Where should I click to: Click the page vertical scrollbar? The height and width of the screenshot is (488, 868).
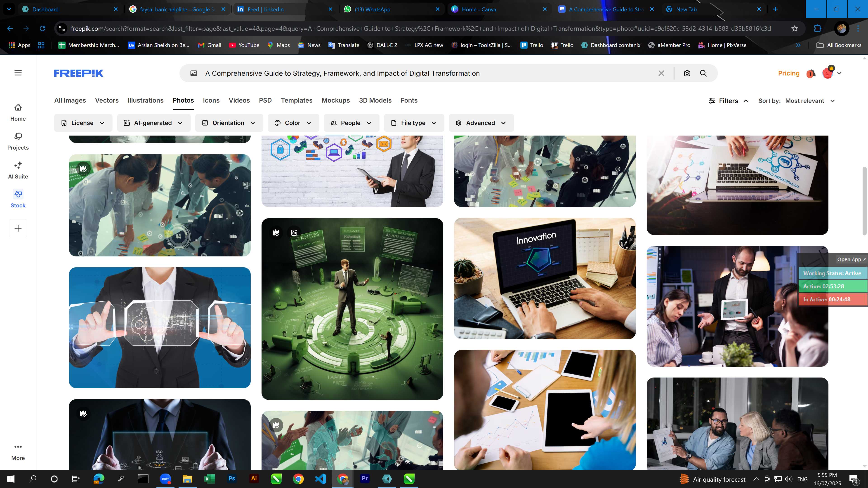pos(865,201)
